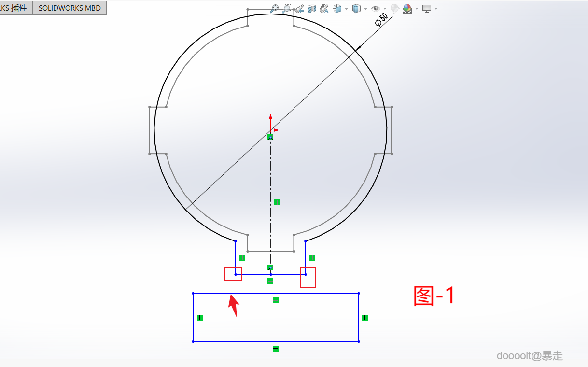Image resolution: width=588 pixels, height=367 pixels.
Task: Select the blue rectangle's bottom edge line
Action: pos(276,341)
